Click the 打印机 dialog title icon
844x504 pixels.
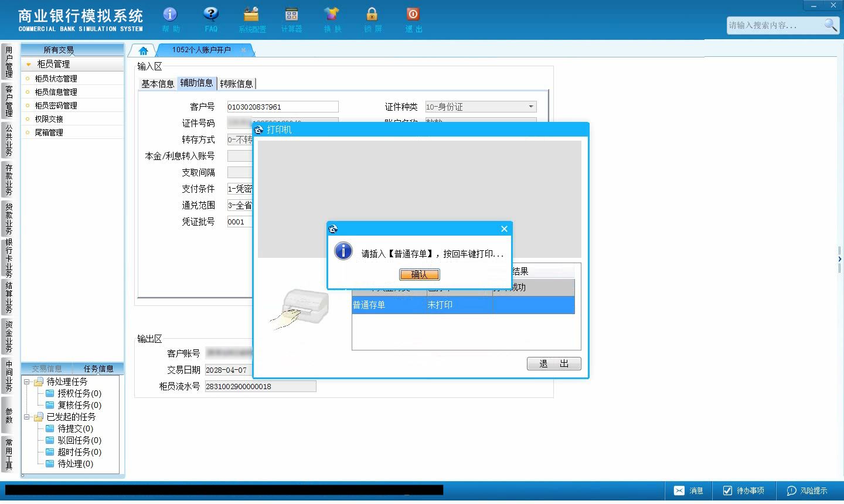pos(259,130)
